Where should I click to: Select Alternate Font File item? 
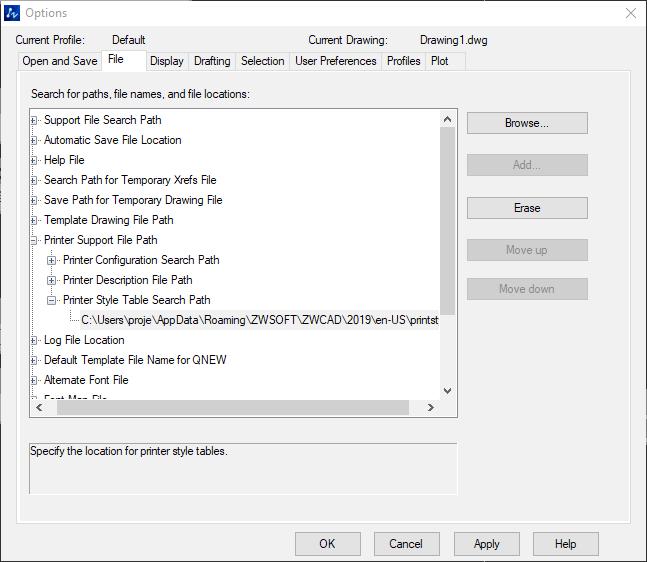pyautogui.click(x=86, y=380)
